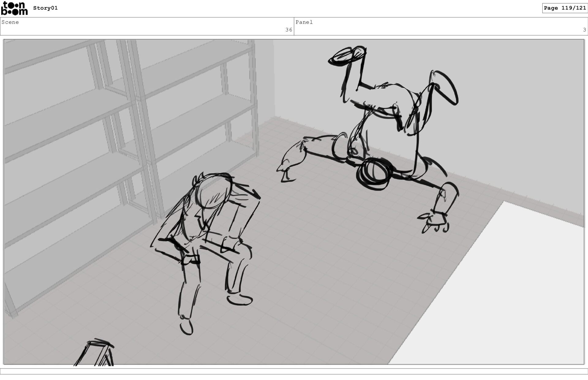Click the crouching character's head sketch

click(214, 191)
